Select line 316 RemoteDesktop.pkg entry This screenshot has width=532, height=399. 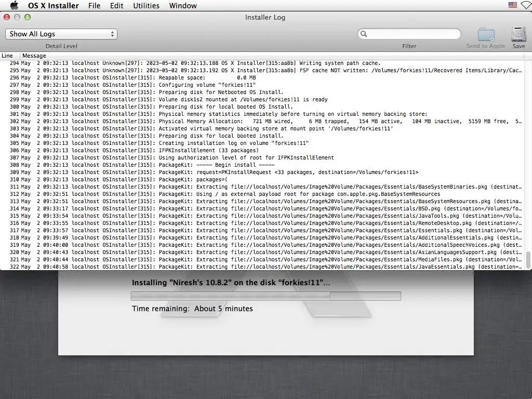point(262,223)
